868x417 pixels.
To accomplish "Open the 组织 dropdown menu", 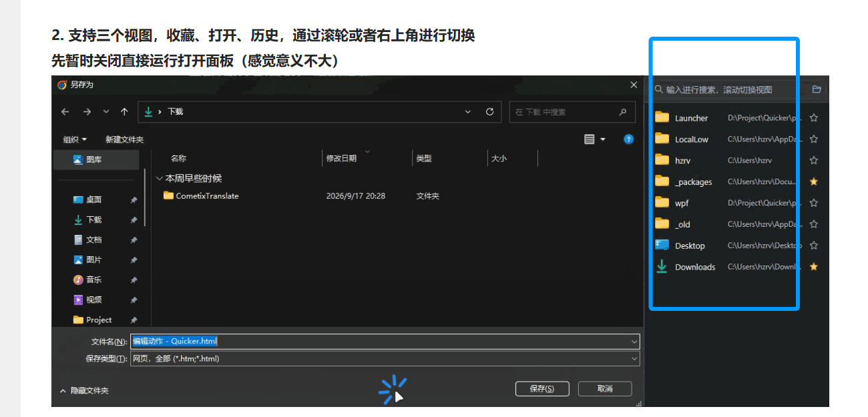I will 75,139.
